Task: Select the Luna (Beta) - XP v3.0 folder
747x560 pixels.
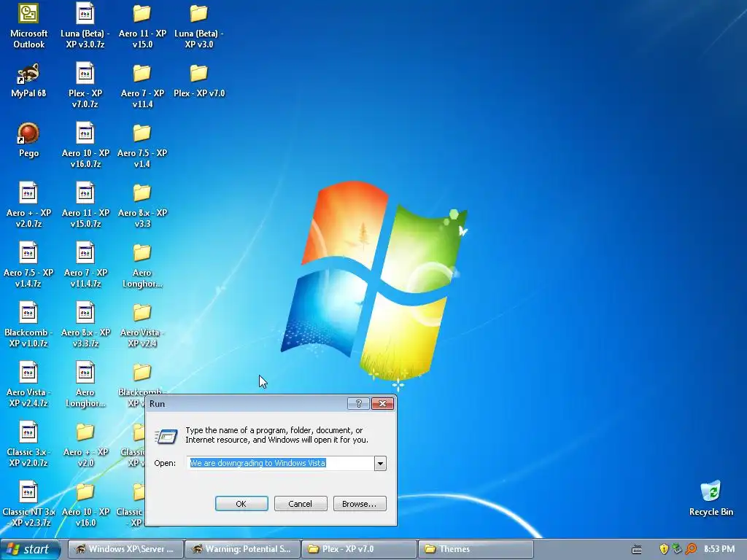Action: pos(198,26)
